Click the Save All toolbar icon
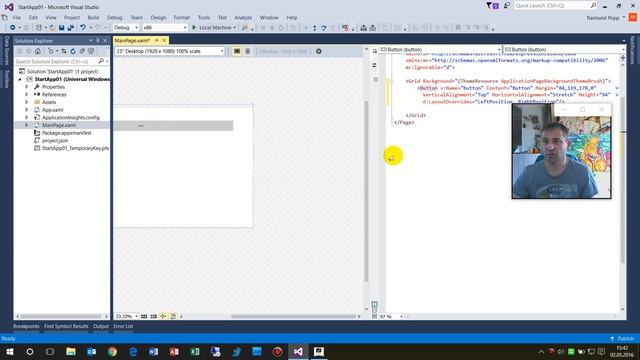This screenshot has height=360, width=640. (71, 28)
